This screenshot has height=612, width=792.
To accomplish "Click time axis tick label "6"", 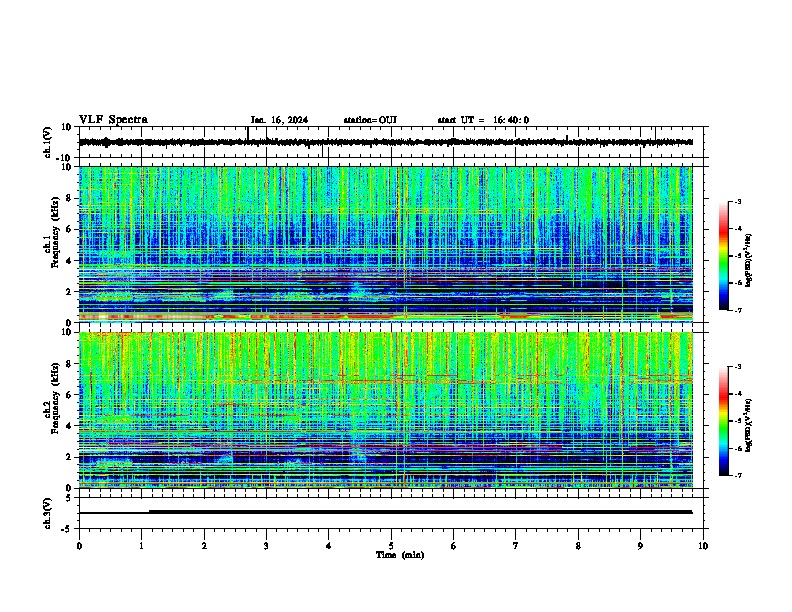I will (x=454, y=546).
